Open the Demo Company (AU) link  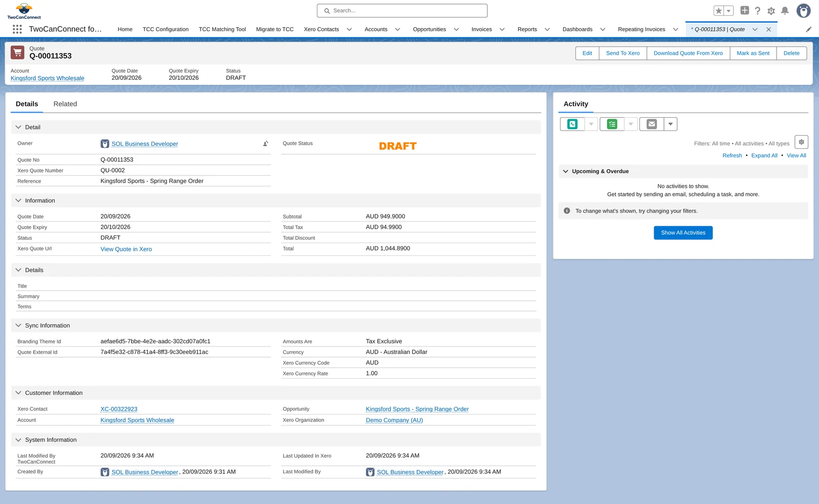pyautogui.click(x=394, y=420)
